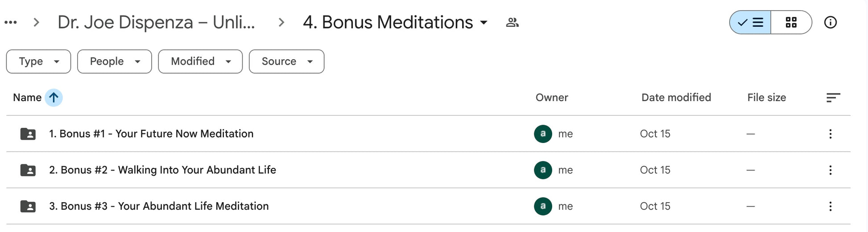Screen dimensions: 868x232
Task: Expand the Type filter dropdown
Action: tap(38, 61)
